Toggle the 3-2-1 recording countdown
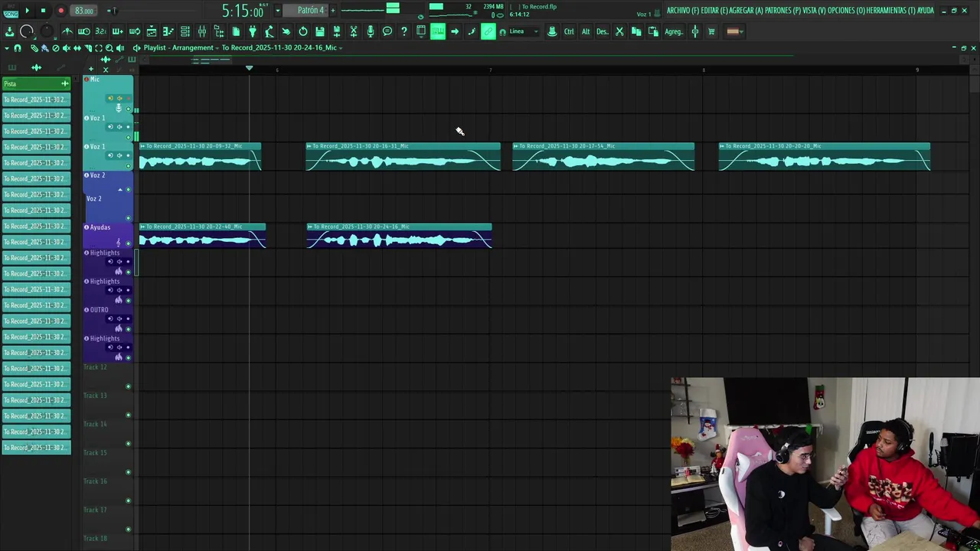 tap(101, 31)
